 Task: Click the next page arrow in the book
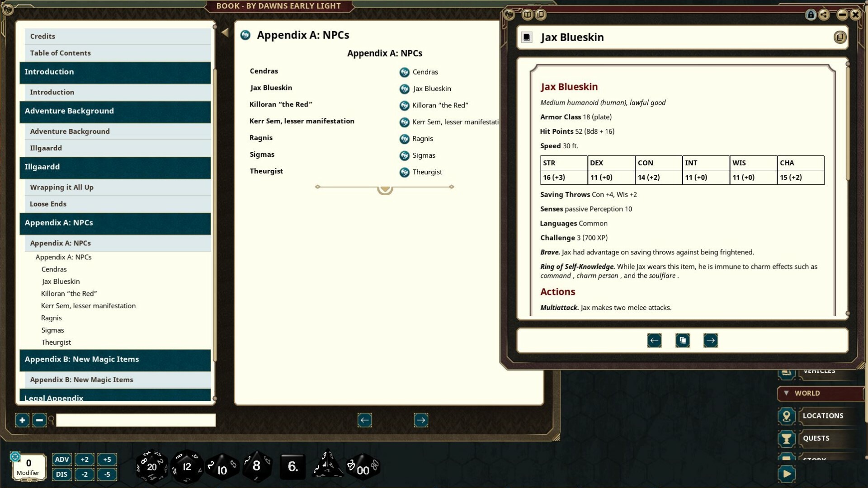click(x=421, y=420)
